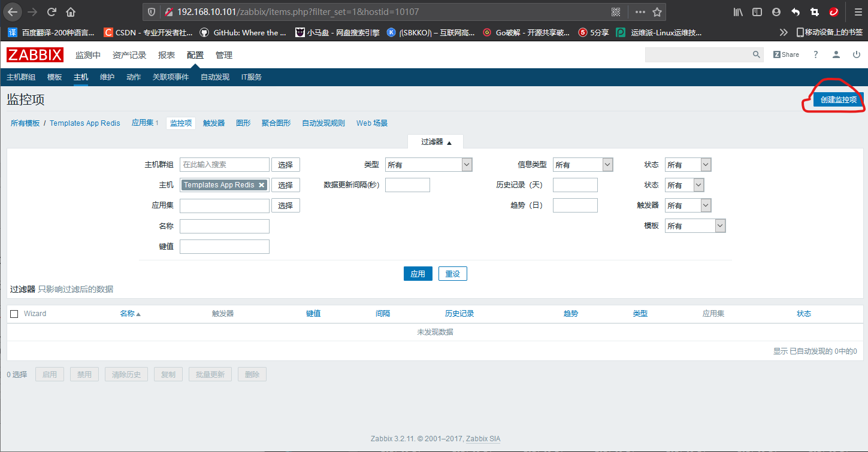Click the red extension icon in toolbar
The height and width of the screenshot is (452, 868).
(x=833, y=12)
